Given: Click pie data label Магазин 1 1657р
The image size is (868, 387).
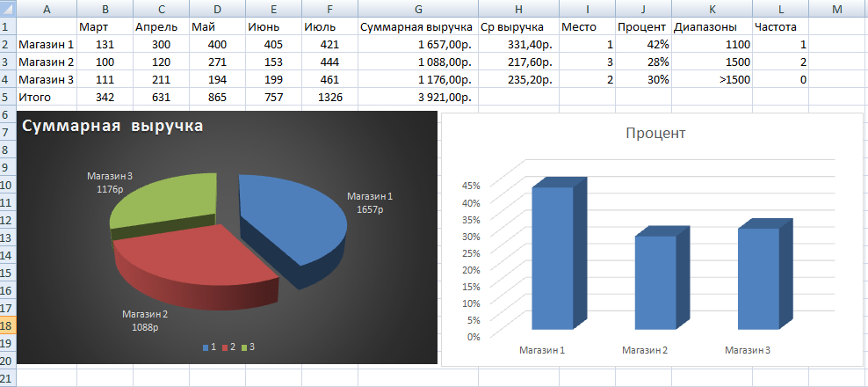Looking at the screenshot, I should [370, 203].
